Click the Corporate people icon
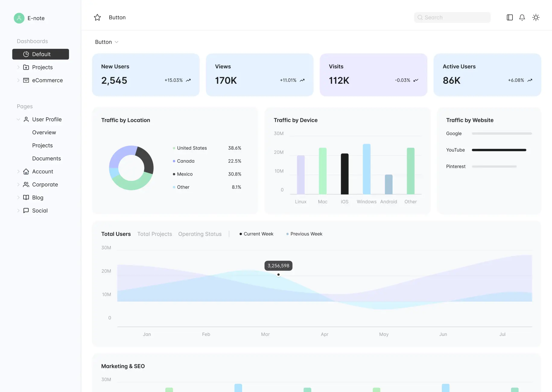The width and height of the screenshot is (552, 392). click(26, 185)
